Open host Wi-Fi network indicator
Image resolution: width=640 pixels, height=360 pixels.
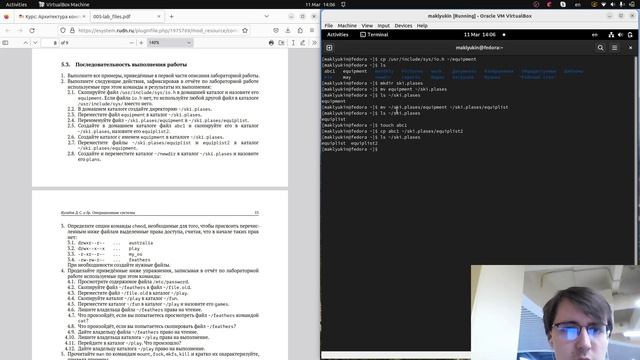pos(604,4)
